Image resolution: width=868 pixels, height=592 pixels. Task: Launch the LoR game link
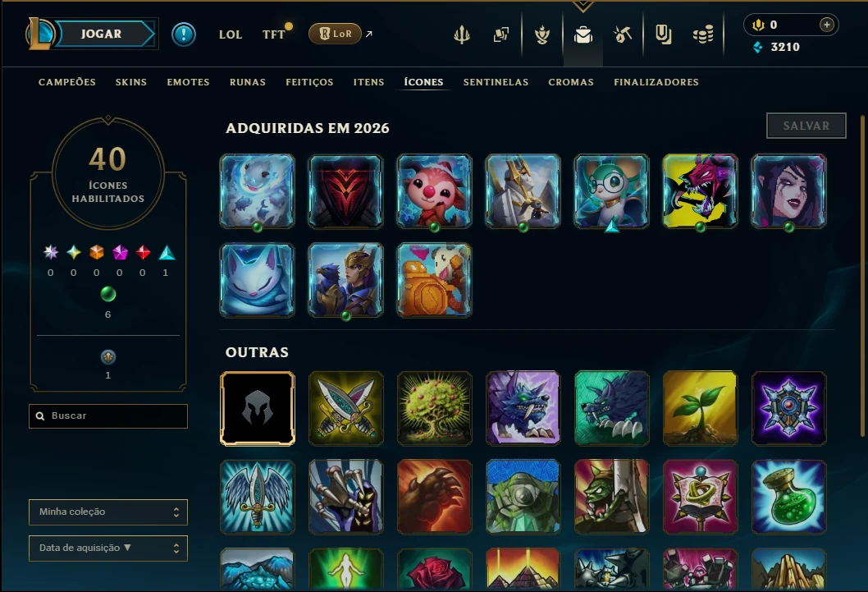pos(335,34)
